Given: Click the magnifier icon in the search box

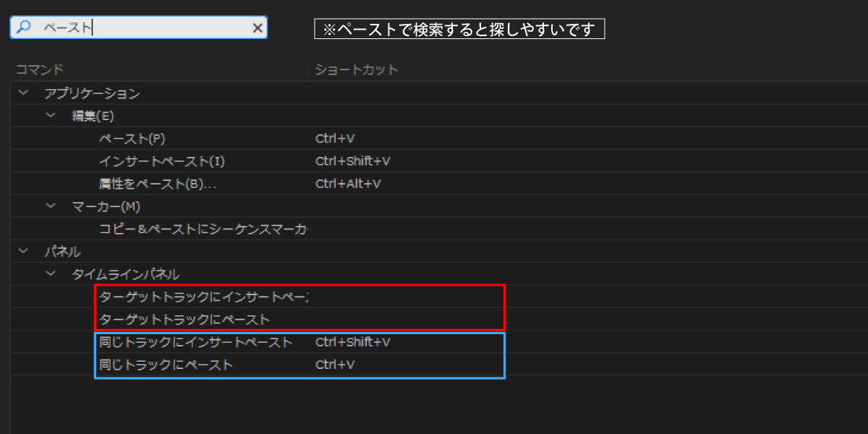Looking at the screenshot, I should (x=24, y=27).
